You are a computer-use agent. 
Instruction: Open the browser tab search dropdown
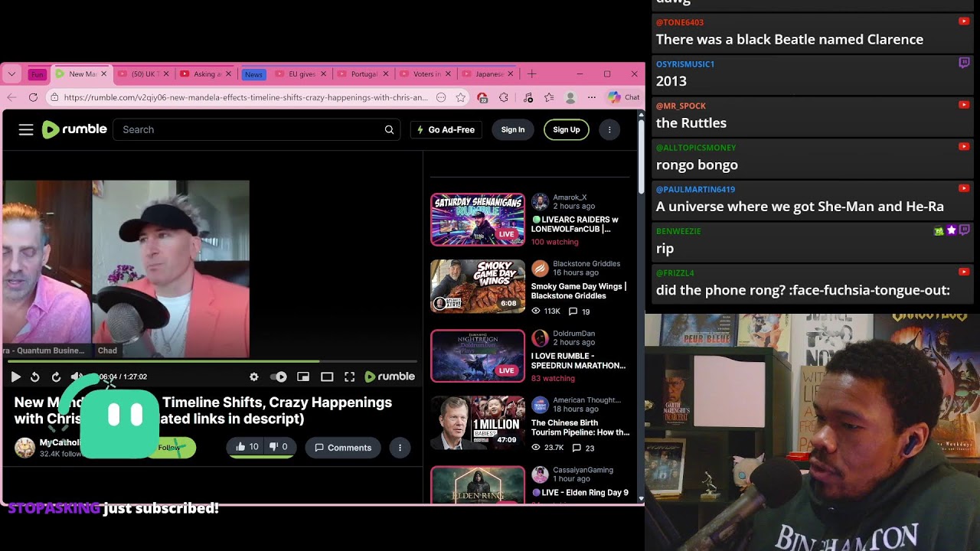tap(11, 74)
